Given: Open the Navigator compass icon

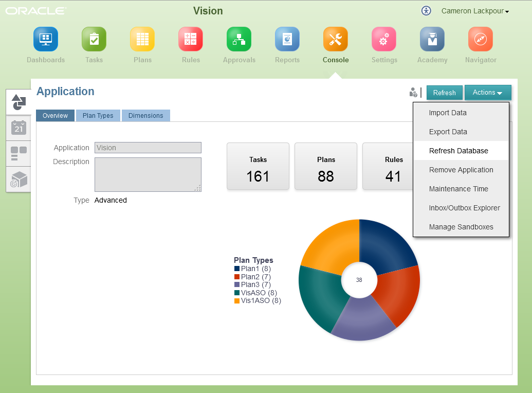Looking at the screenshot, I should (x=481, y=40).
